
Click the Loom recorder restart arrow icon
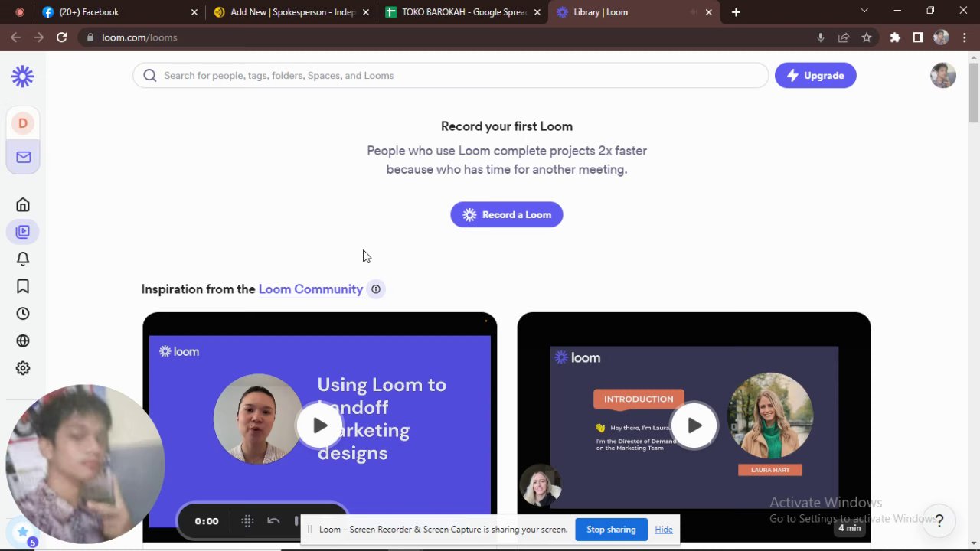coord(273,521)
